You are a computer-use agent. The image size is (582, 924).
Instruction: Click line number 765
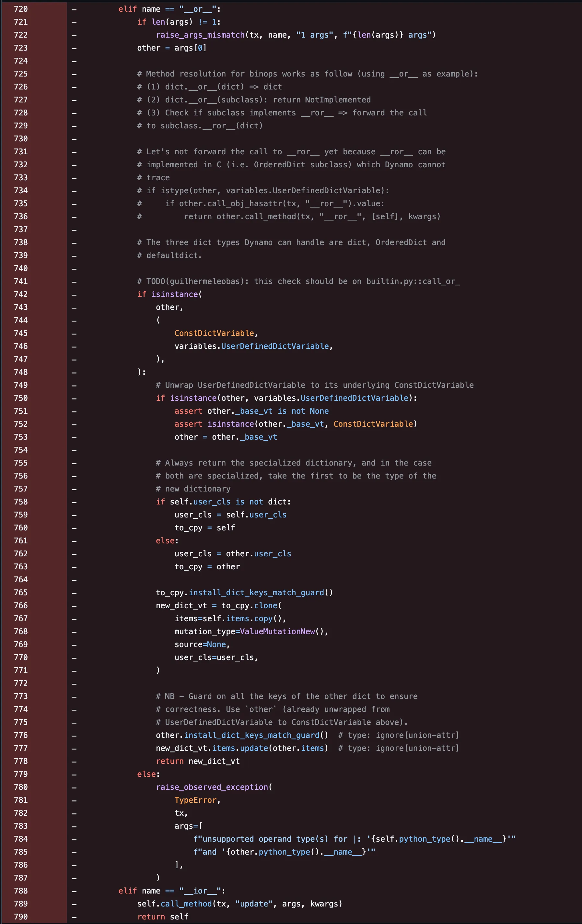tap(21, 592)
